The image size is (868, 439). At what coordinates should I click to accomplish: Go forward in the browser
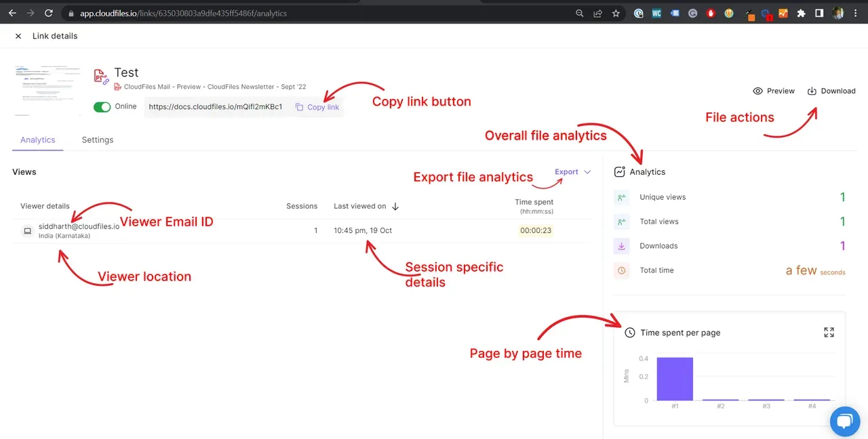tap(30, 13)
